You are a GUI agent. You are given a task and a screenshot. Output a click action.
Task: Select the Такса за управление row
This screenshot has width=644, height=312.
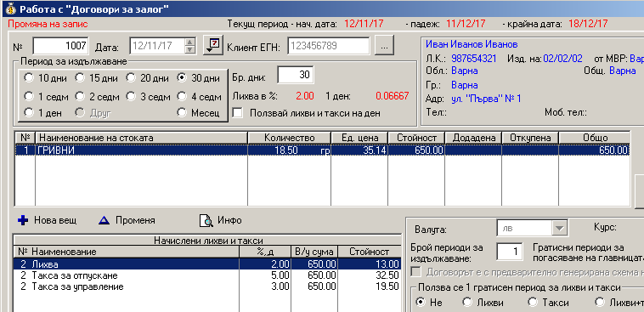[x=207, y=286]
